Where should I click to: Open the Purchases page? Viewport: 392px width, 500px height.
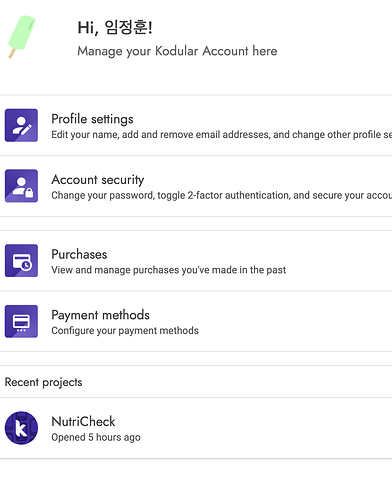coord(196,261)
